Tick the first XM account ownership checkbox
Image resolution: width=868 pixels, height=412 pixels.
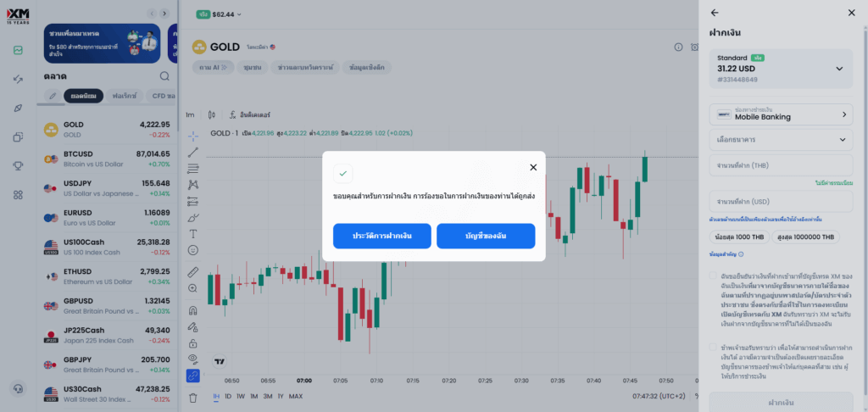coord(714,277)
